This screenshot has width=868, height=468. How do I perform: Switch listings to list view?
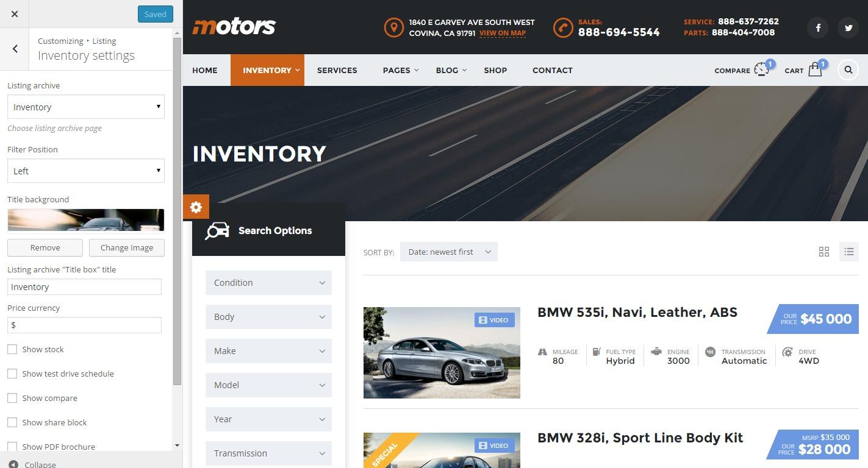pos(849,252)
